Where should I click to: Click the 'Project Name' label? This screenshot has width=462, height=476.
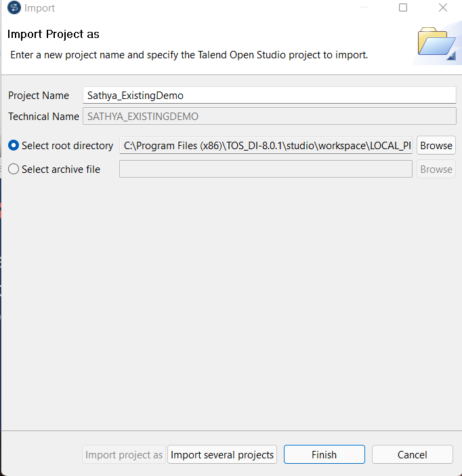click(x=39, y=96)
